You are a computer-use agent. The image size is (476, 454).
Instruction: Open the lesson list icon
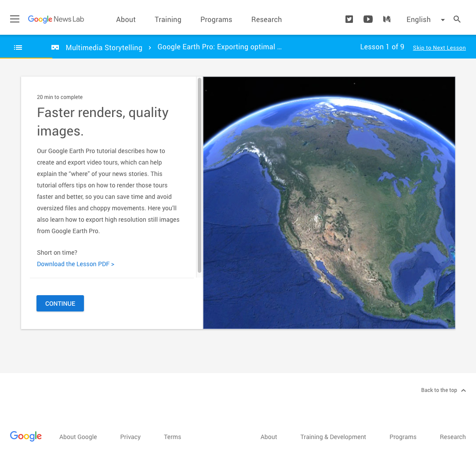(18, 48)
